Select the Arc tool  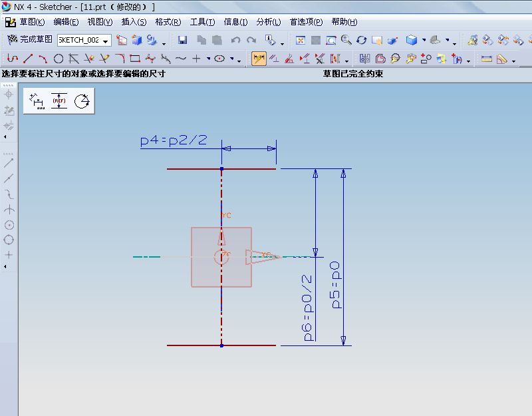pyautogui.click(x=43, y=59)
